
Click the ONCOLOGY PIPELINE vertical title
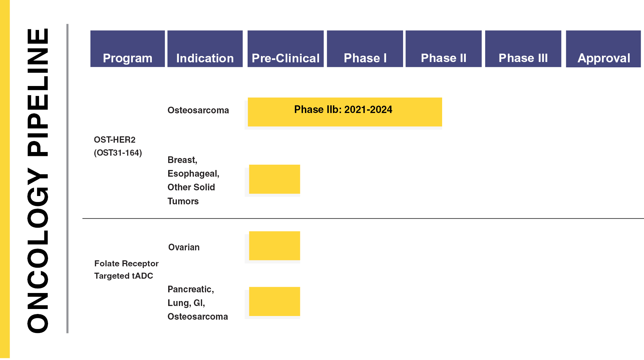click(x=38, y=180)
